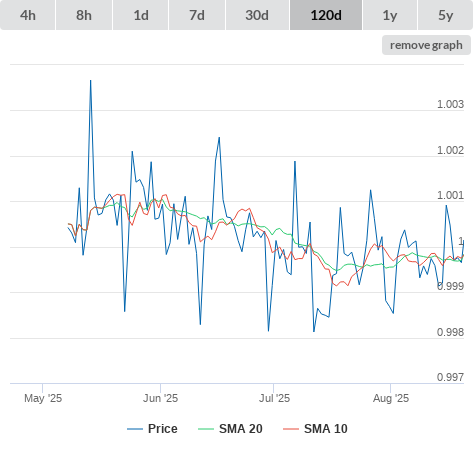
Task: Click the green SMA 20 legend swatch
Action: pyautogui.click(x=206, y=429)
